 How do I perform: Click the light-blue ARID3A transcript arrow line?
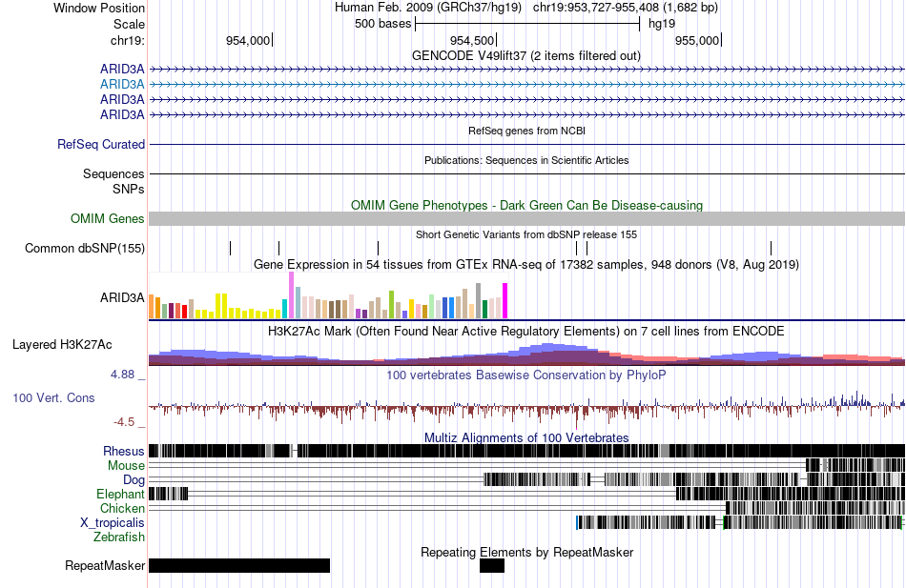tap(527, 84)
